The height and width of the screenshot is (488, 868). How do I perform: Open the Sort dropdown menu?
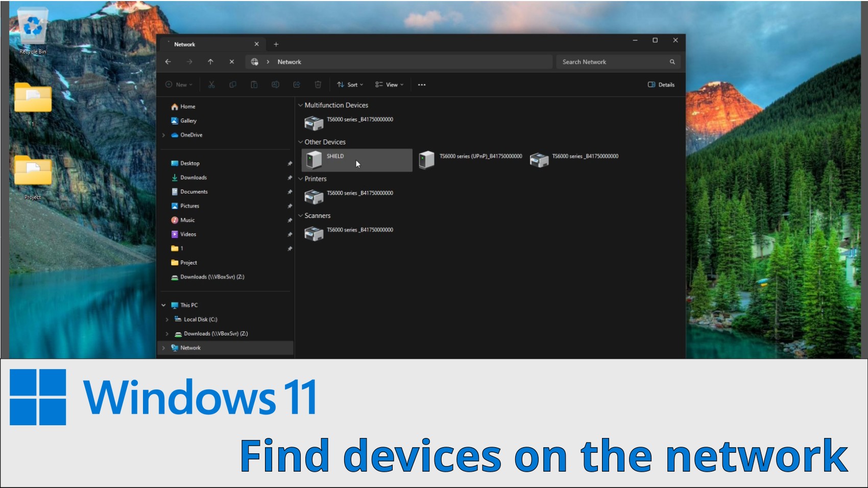click(x=350, y=85)
